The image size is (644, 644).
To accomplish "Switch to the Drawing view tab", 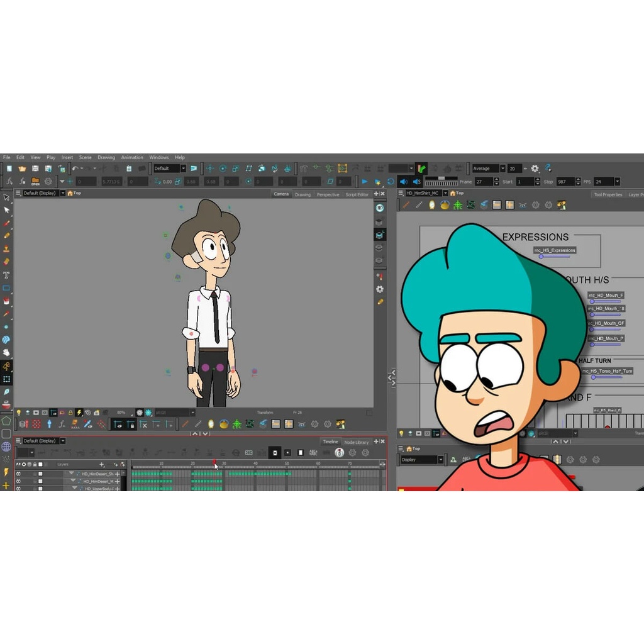I will 303,194.
